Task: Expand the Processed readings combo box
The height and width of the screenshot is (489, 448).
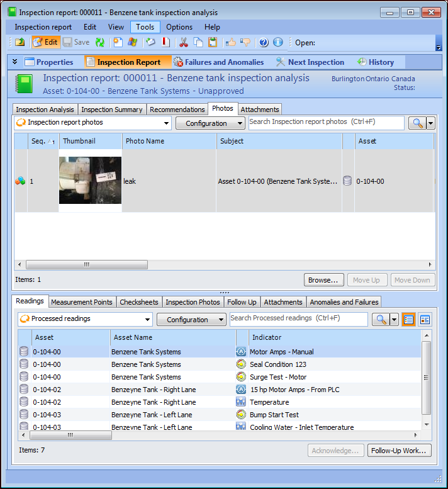Action: click(147, 320)
